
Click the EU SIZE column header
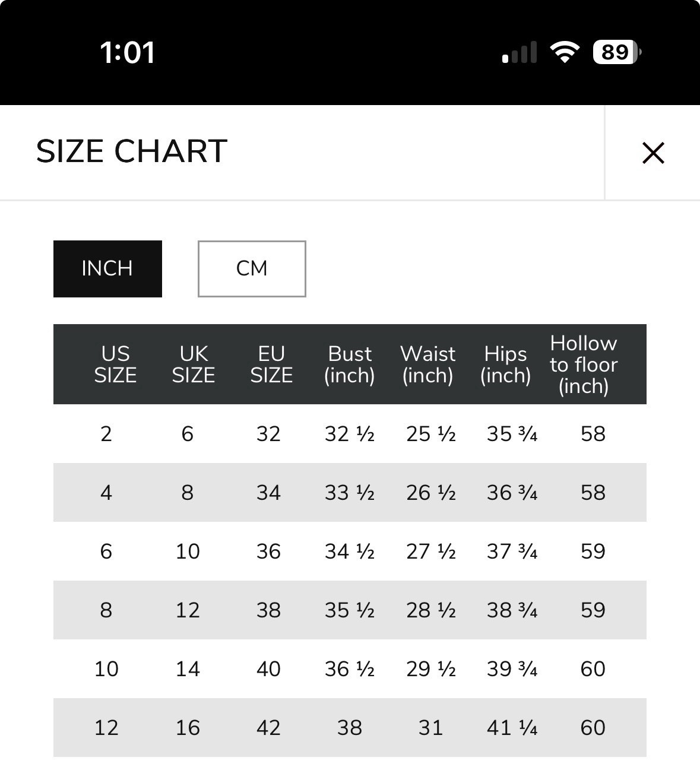pyautogui.click(x=271, y=365)
